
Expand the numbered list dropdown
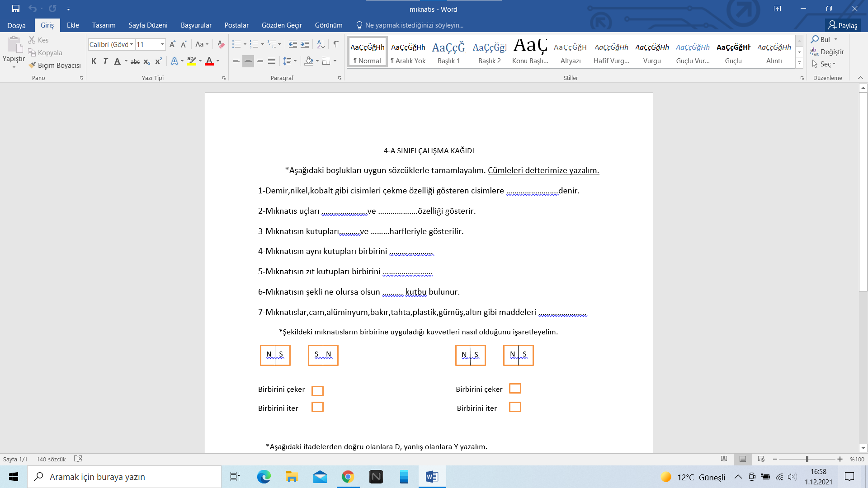(262, 44)
